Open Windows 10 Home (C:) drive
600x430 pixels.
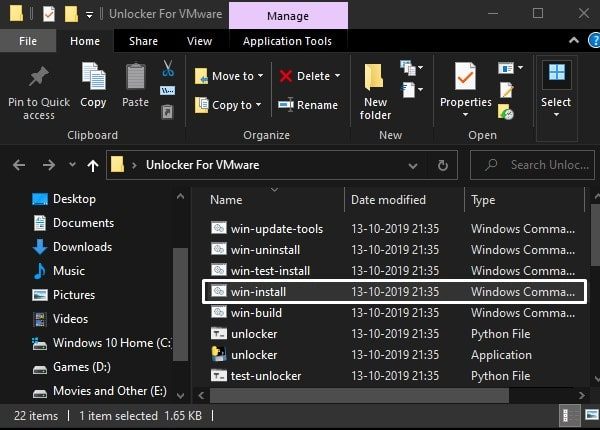pyautogui.click(x=103, y=343)
